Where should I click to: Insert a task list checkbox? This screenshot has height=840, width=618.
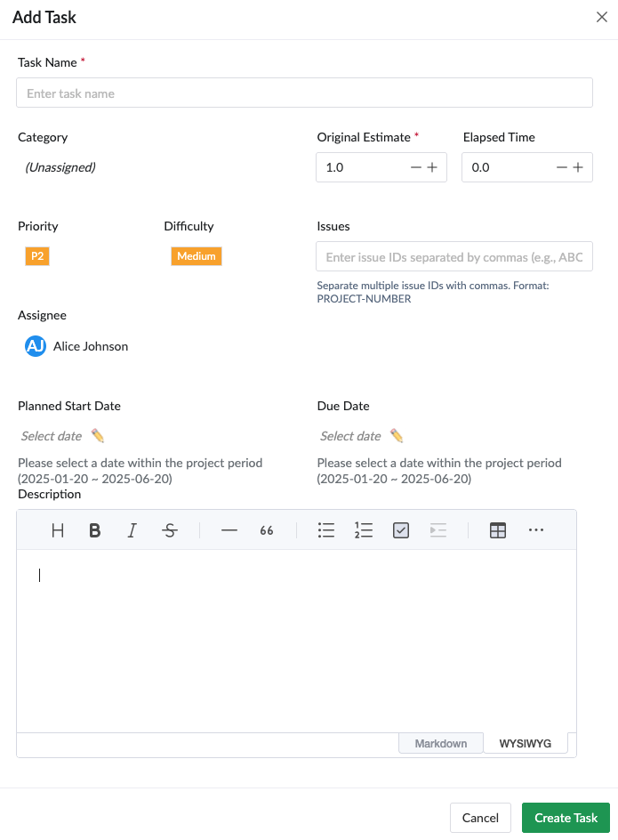400,530
